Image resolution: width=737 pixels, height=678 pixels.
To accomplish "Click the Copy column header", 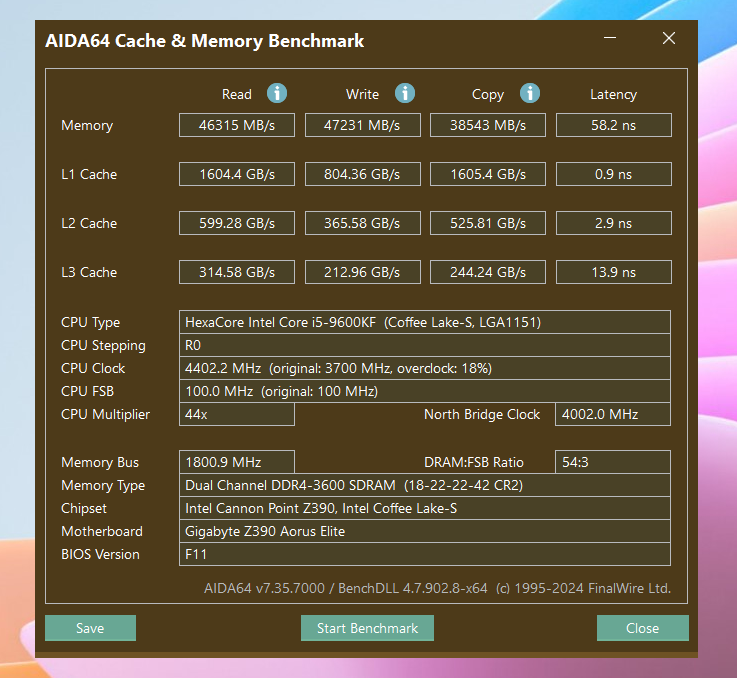I will tap(488, 95).
